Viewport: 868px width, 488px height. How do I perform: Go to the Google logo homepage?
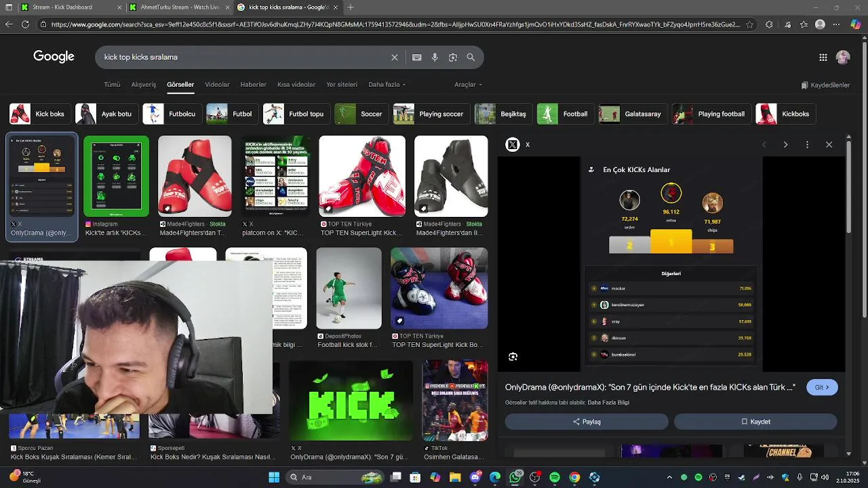click(54, 57)
